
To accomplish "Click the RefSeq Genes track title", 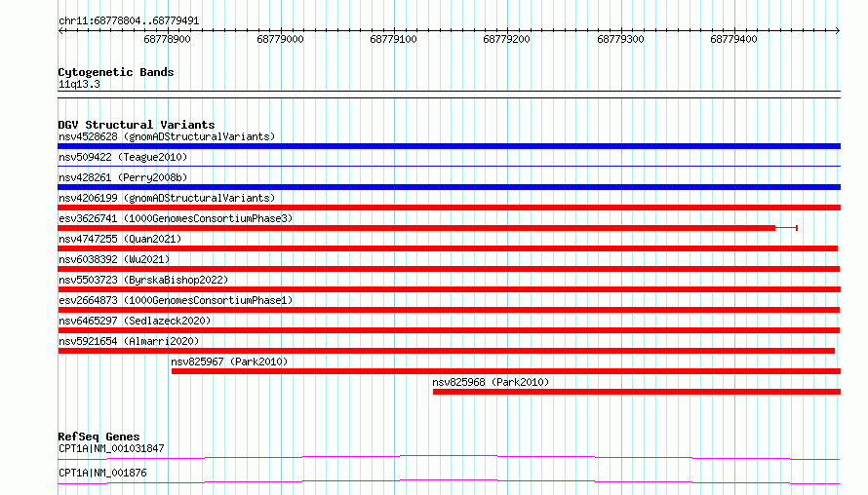I will tap(99, 437).
